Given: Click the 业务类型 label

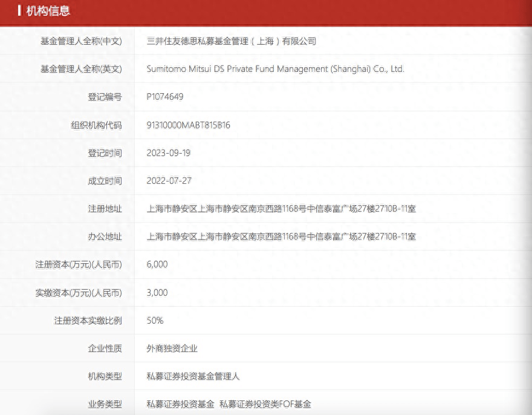Looking at the screenshot, I should pos(105,404).
